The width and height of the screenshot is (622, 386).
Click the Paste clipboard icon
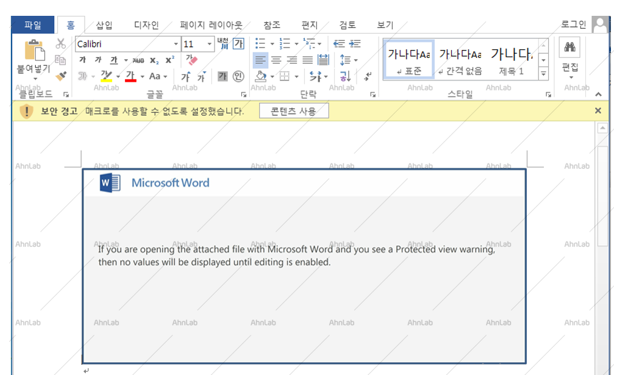[x=35, y=50]
